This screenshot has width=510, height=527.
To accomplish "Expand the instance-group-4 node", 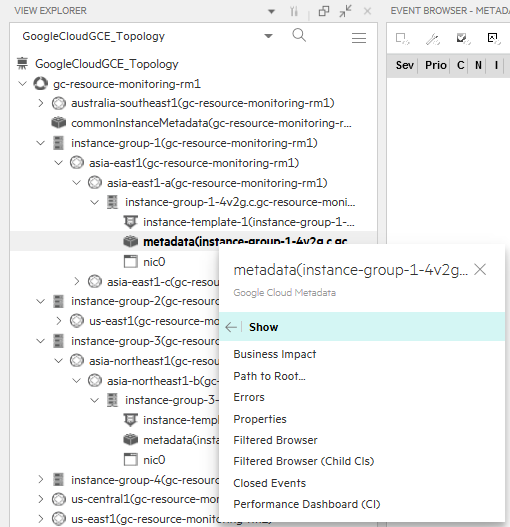I will pos(41,480).
